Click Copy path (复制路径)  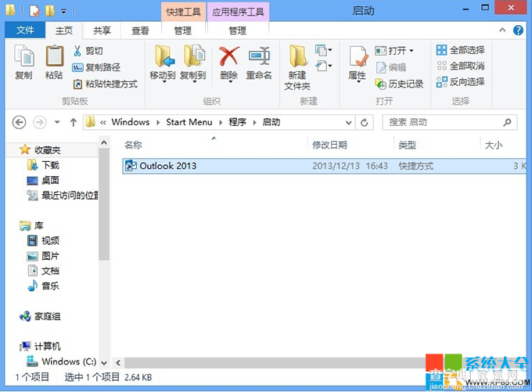coord(96,67)
